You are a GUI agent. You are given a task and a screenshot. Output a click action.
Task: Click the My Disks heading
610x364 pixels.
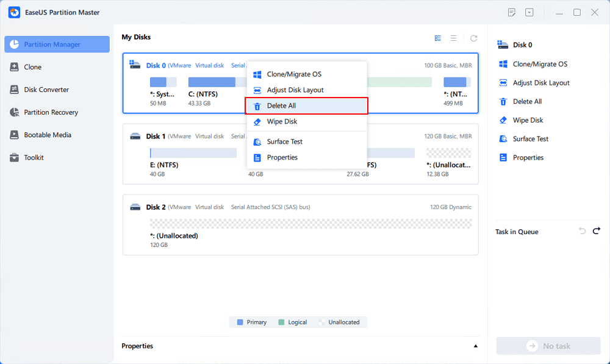(x=136, y=37)
